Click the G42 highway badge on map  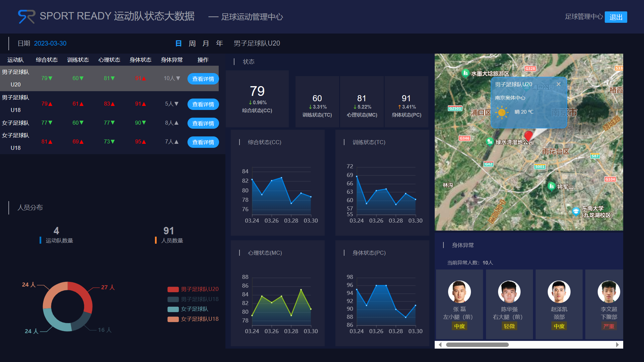pyautogui.click(x=489, y=164)
